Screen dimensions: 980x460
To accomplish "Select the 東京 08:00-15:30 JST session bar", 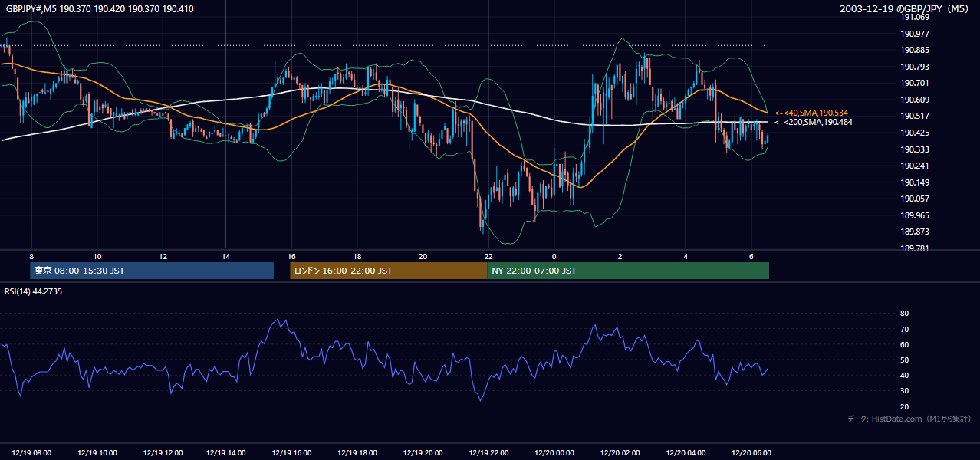I will (x=152, y=271).
